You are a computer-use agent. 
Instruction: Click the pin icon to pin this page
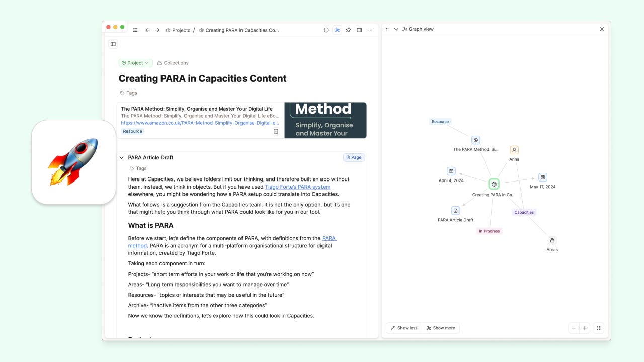click(348, 30)
